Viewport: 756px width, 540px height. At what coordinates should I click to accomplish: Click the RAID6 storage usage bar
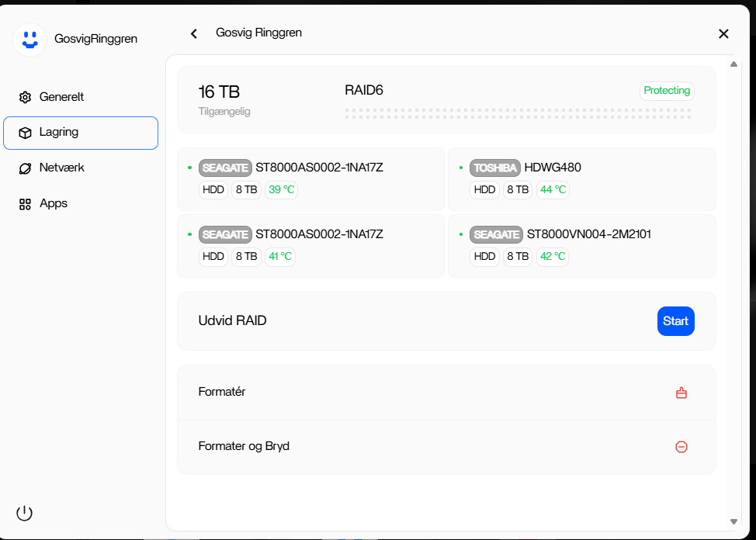518,113
